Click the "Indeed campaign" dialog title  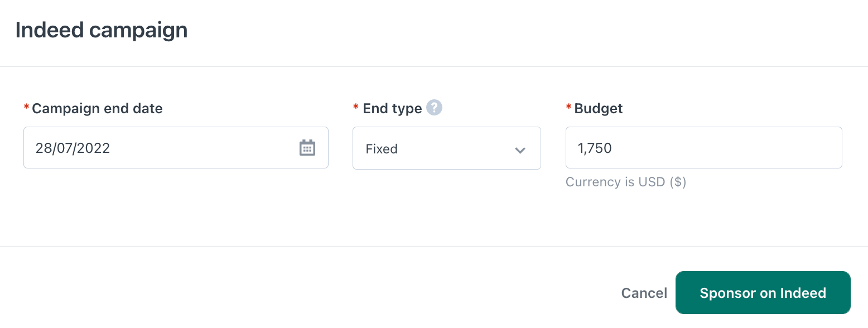click(102, 30)
